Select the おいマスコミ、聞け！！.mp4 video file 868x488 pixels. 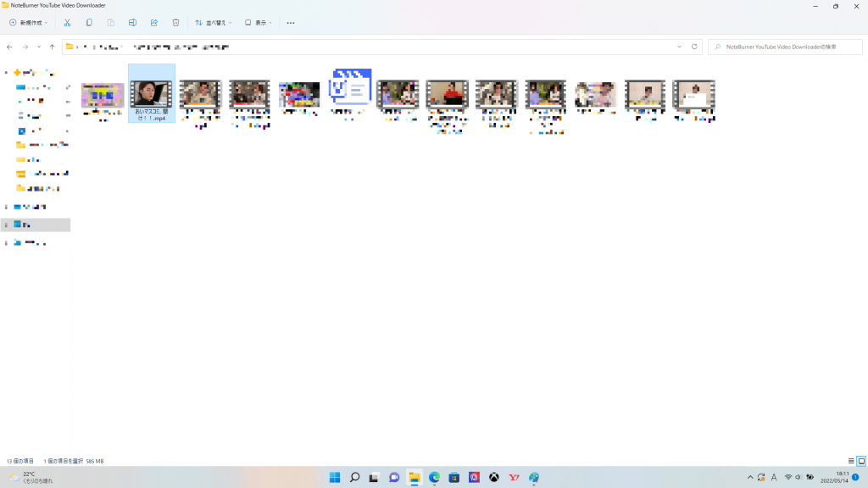151,93
